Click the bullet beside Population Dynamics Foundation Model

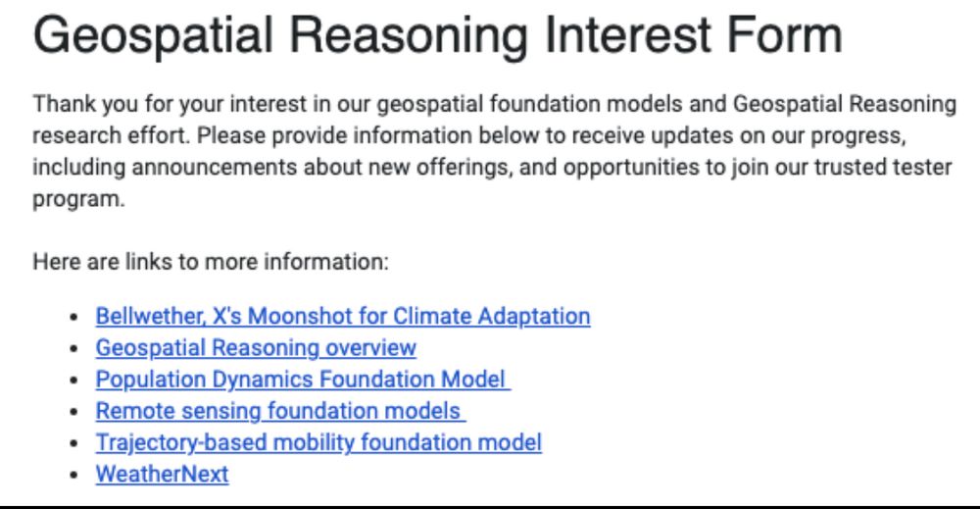click(x=74, y=381)
